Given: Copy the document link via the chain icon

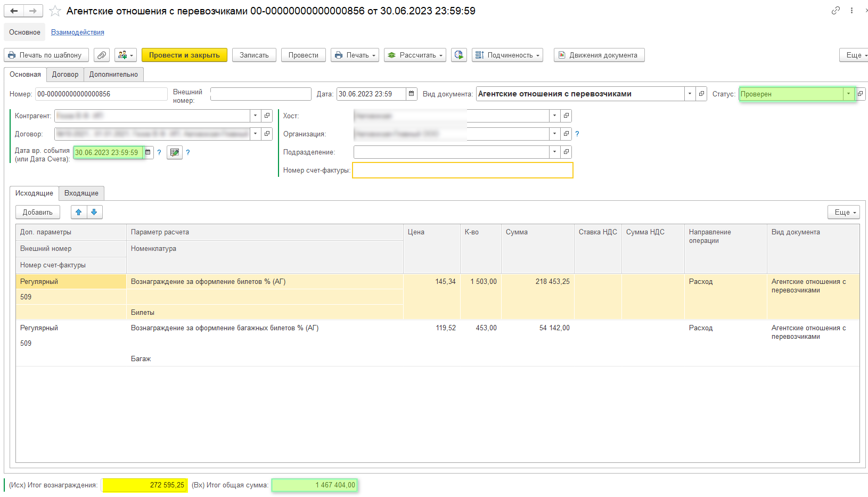Looking at the screenshot, I should [836, 11].
